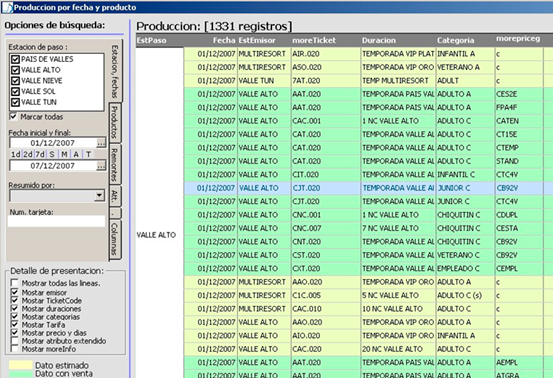Uncheck PAIS DE VALLES station
This screenshot has width=553, height=378.
pos(15,59)
